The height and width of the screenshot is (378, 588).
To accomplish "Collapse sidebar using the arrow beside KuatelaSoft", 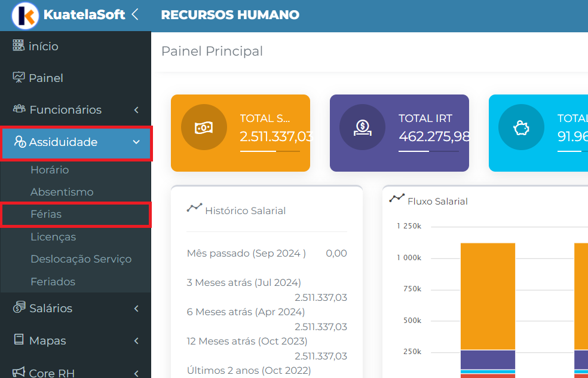I will (x=135, y=14).
